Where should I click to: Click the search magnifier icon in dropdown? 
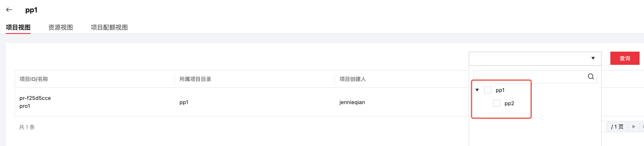point(590,77)
